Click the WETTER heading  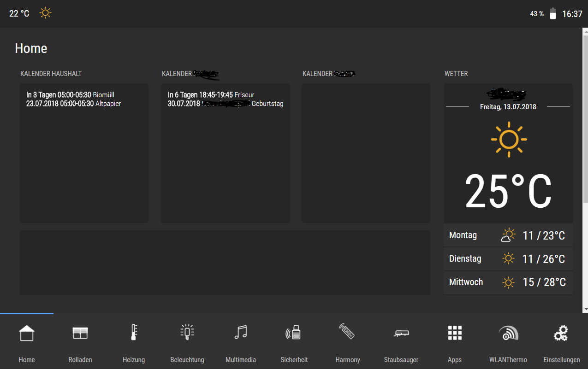click(x=456, y=74)
